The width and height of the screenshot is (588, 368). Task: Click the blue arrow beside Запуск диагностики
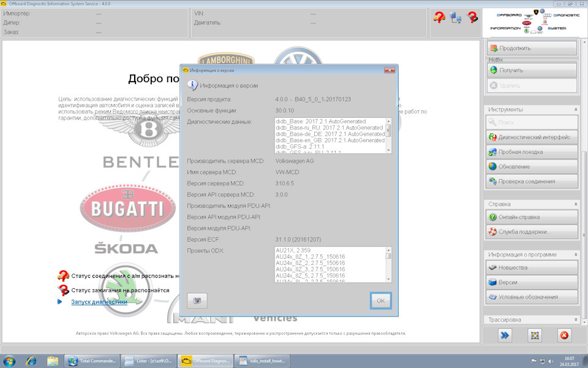[x=59, y=302]
